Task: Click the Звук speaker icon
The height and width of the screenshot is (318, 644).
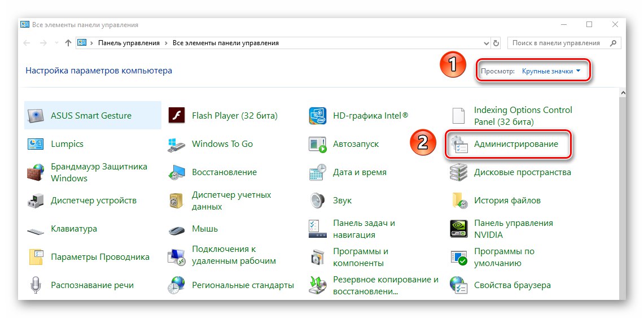Action: (317, 201)
